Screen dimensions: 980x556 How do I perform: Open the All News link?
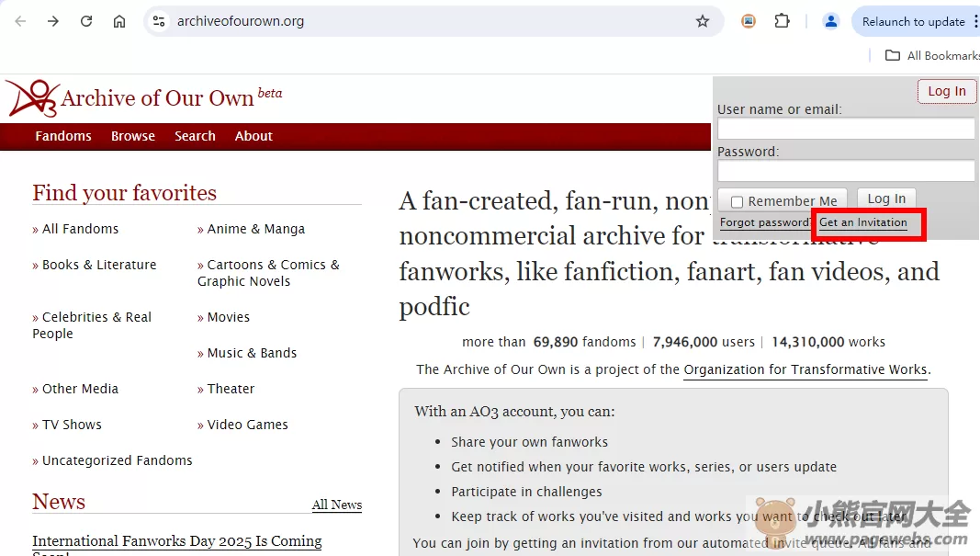tap(337, 505)
